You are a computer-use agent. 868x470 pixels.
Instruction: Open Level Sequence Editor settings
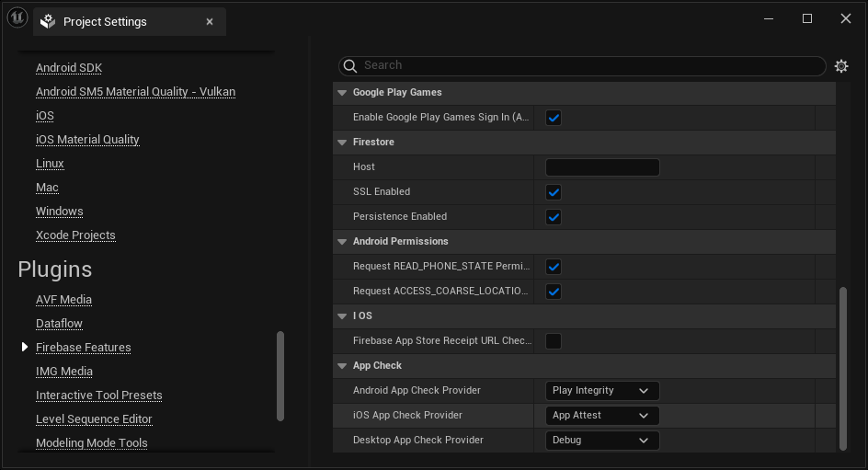94,419
